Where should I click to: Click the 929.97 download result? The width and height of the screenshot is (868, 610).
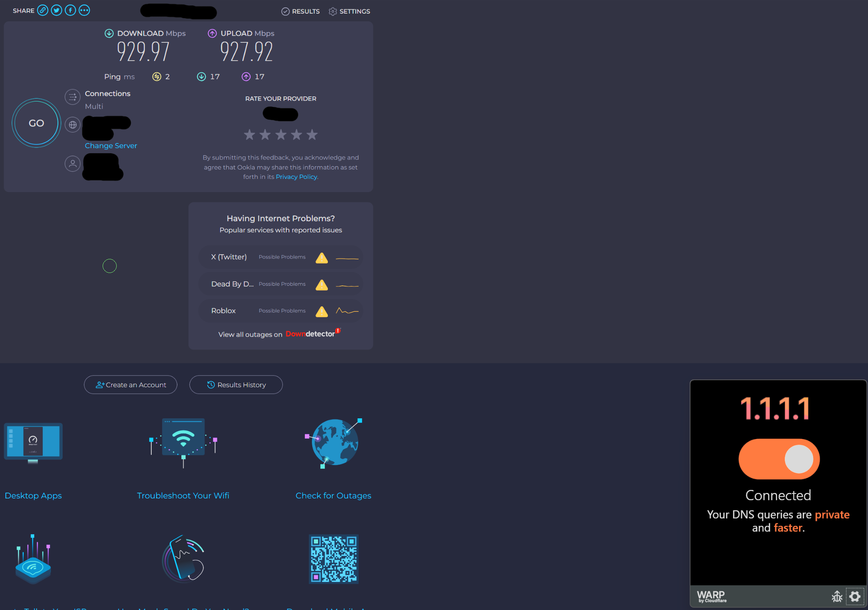point(143,52)
